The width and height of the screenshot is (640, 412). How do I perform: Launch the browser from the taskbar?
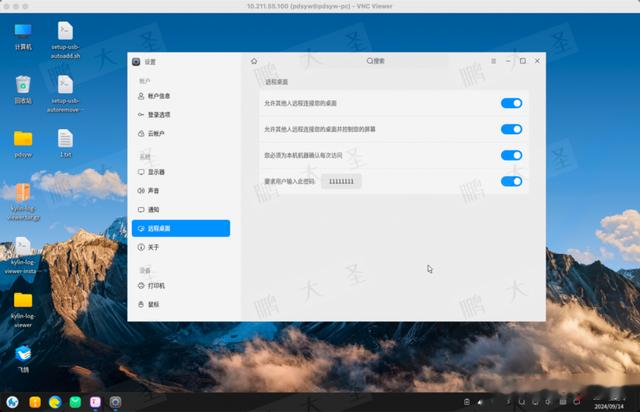(55, 402)
